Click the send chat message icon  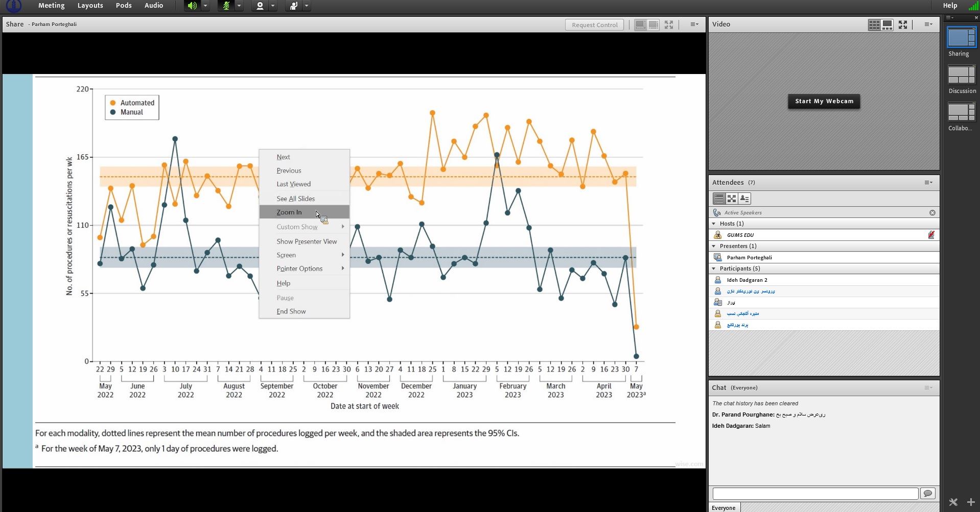click(927, 493)
